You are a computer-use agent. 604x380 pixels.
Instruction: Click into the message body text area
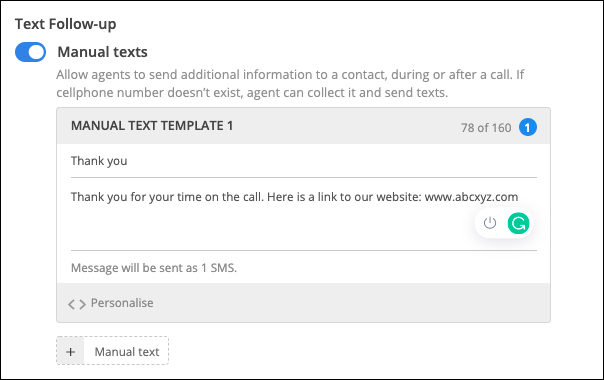[304, 214]
